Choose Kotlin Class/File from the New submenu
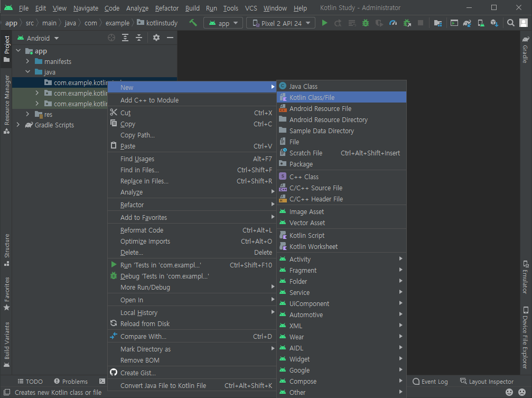 [317, 97]
